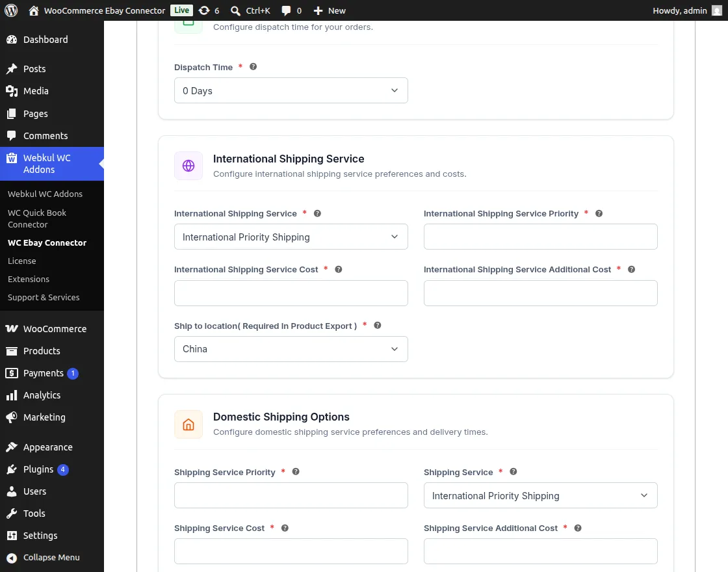Open the WC Ebay Connector link

point(47,243)
